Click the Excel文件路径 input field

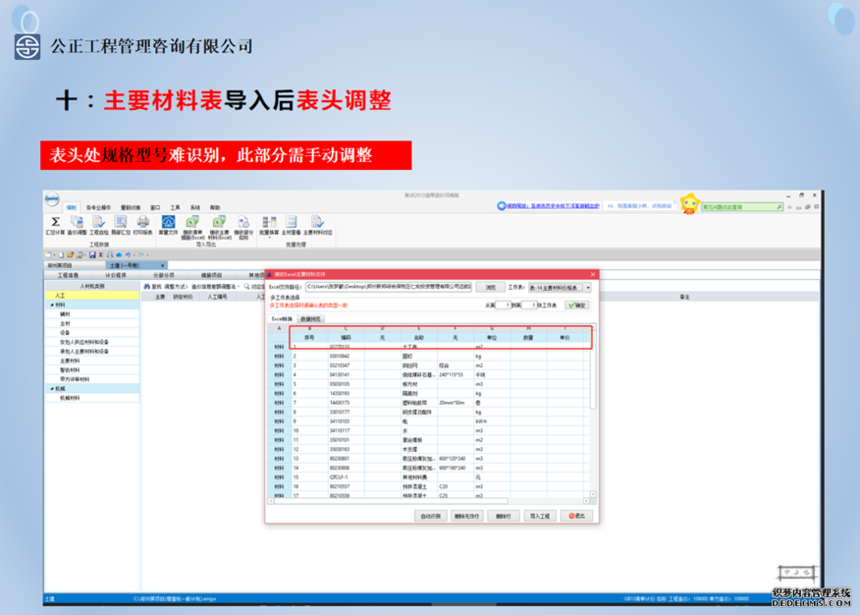tap(388, 287)
